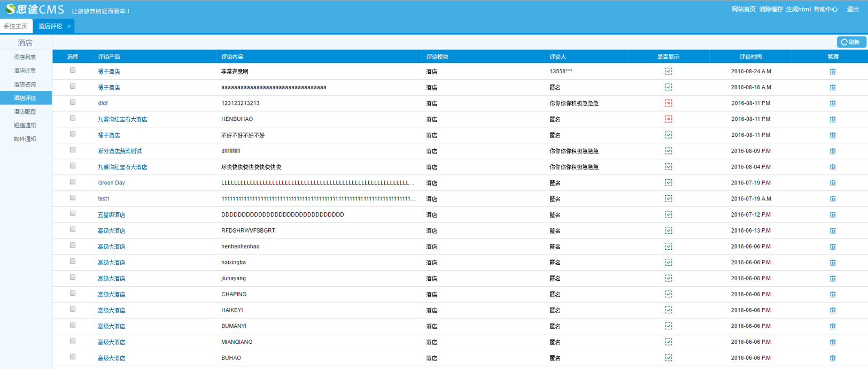868x369 pixels.
Task: Remove the Green Day comment with trash icon
Action: pos(832,183)
